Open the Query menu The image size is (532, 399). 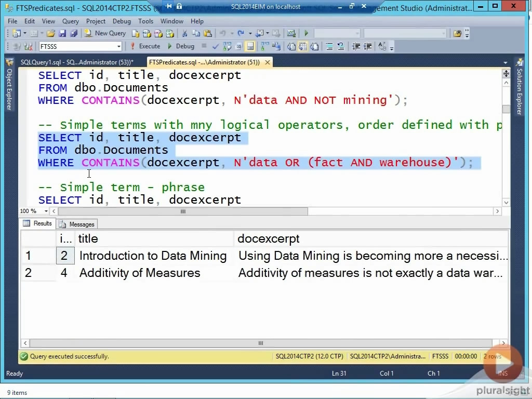(70, 21)
